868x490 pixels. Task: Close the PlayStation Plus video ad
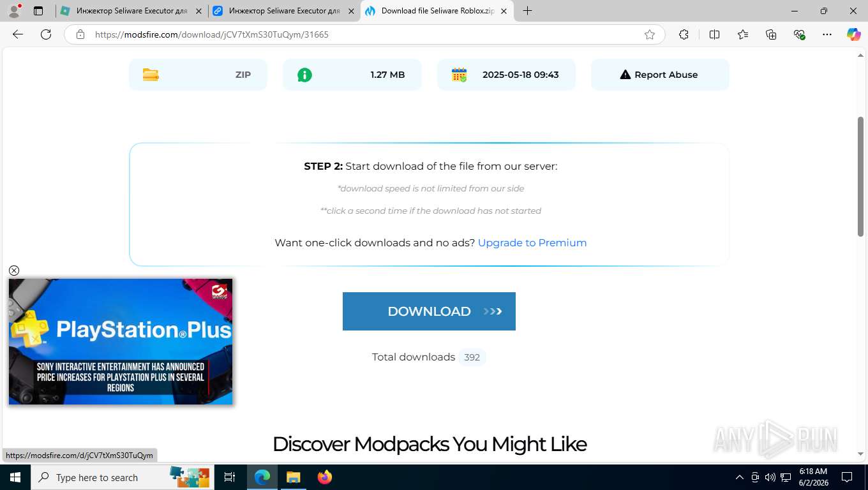click(14, 271)
